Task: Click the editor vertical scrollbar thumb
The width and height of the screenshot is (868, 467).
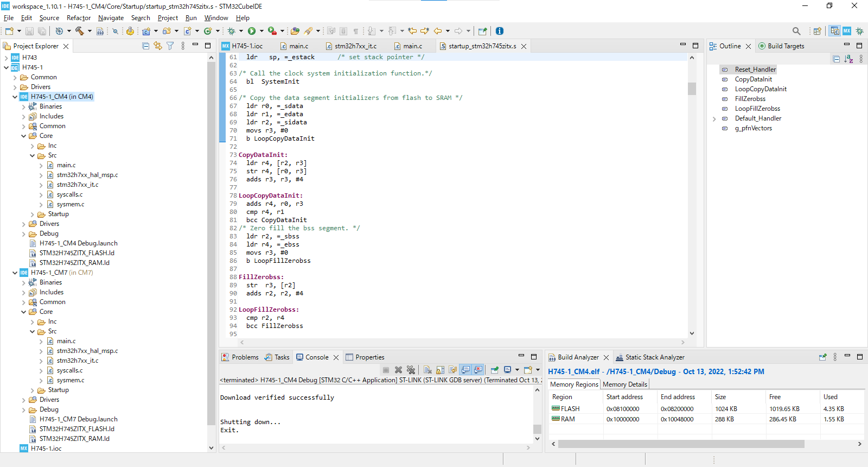Action: pos(692,89)
